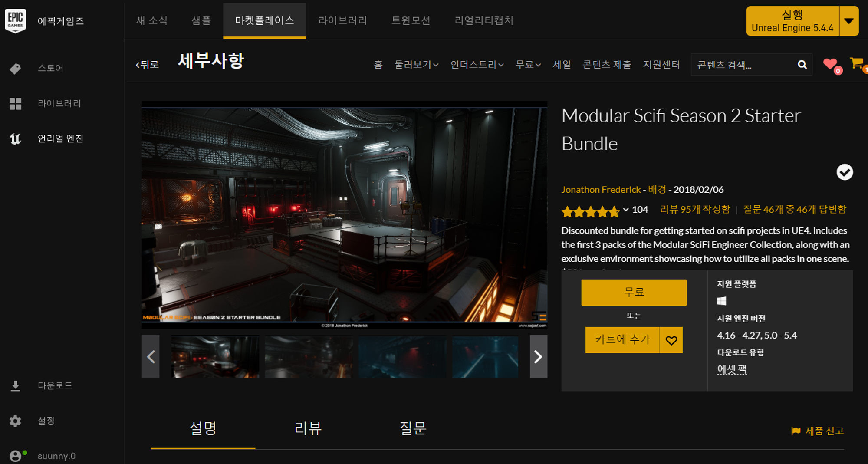Image resolution: width=868 pixels, height=464 pixels.
Task: Go back with the 뒤로 link
Action: (147, 65)
